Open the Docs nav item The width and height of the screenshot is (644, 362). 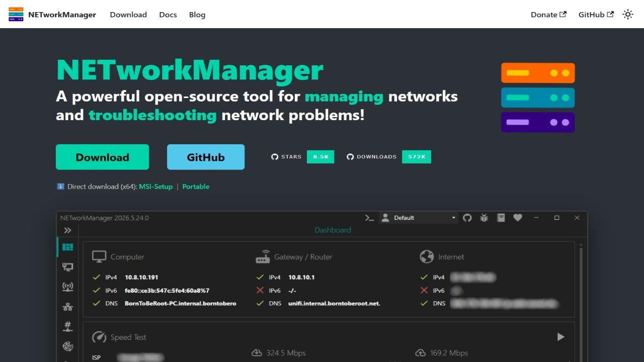pos(168,15)
